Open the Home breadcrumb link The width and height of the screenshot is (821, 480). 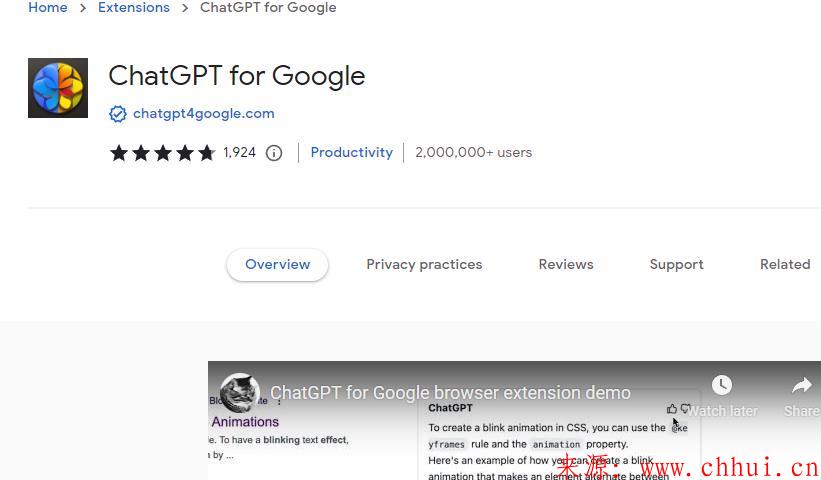(x=48, y=7)
